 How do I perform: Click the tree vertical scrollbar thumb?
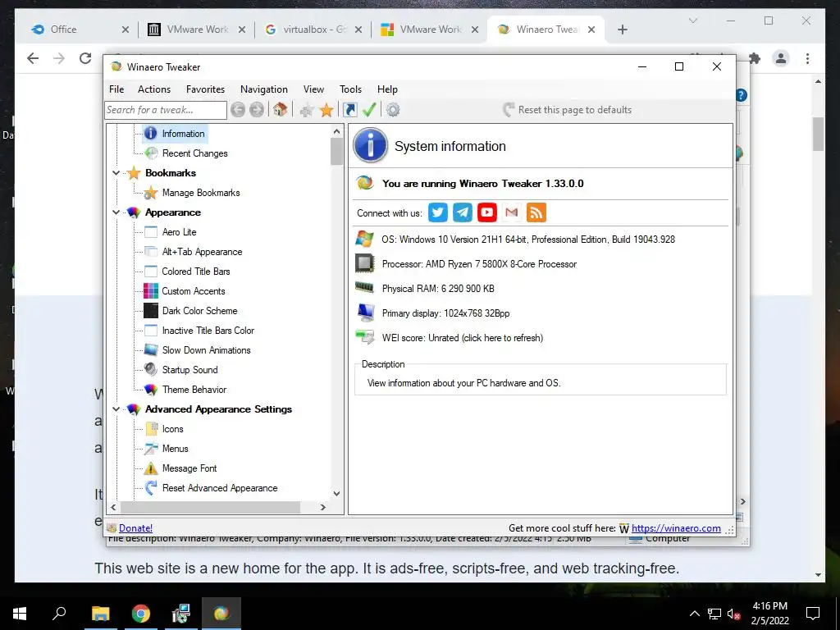click(x=336, y=151)
